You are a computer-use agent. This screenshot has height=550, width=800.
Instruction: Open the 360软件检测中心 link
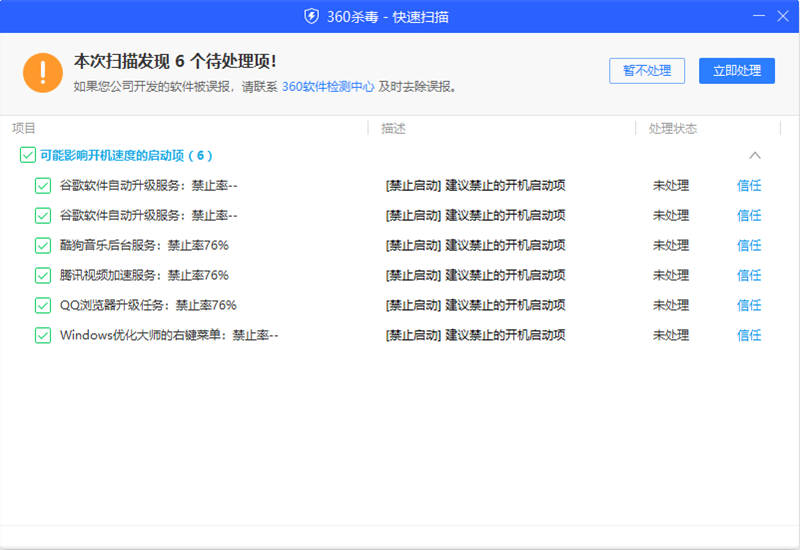(328, 87)
